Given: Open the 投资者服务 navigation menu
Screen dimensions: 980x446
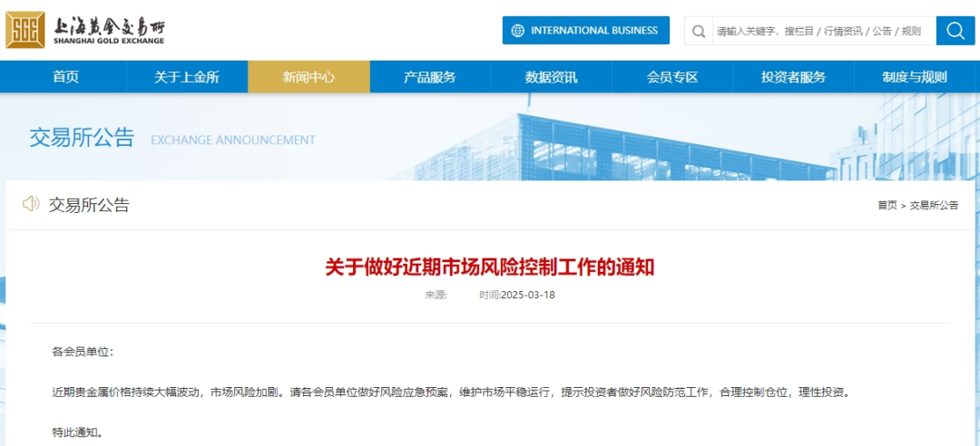Looking at the screenshot, I should point(794,77).
